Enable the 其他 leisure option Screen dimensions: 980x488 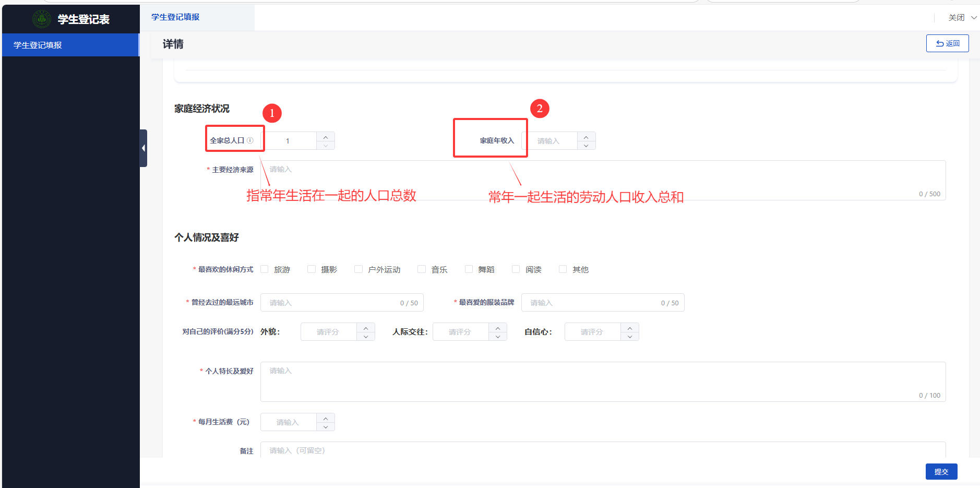(563, 269)
